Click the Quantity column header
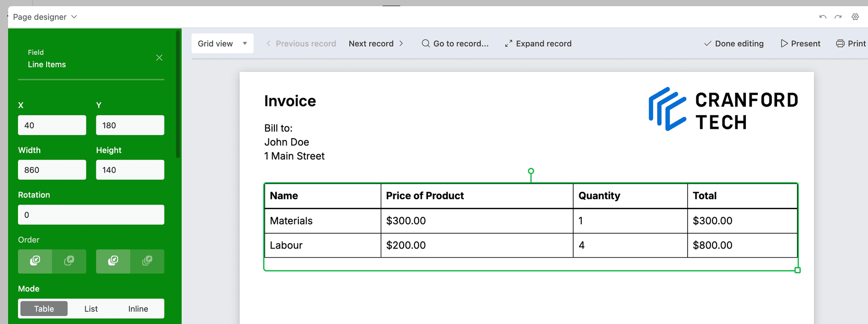The image size is (868, 324). (x=630, y=196)
